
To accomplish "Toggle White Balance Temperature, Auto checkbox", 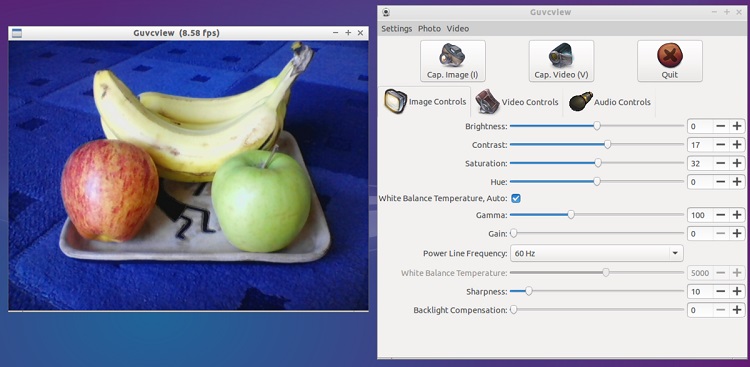I will tap(516, 198).
